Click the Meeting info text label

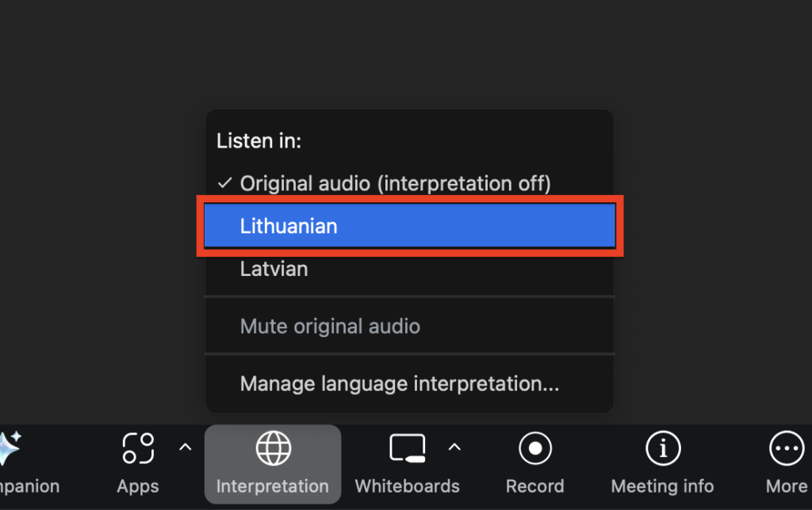point(662,486)
